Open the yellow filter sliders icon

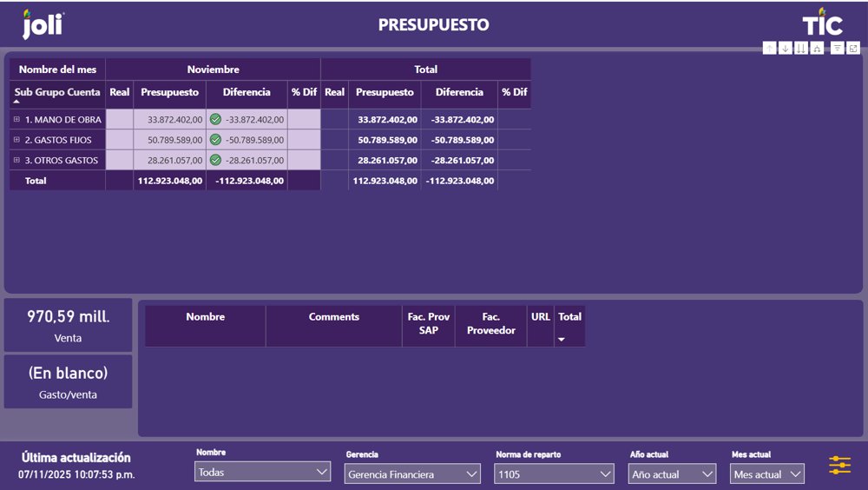click(x=839, y=466)
